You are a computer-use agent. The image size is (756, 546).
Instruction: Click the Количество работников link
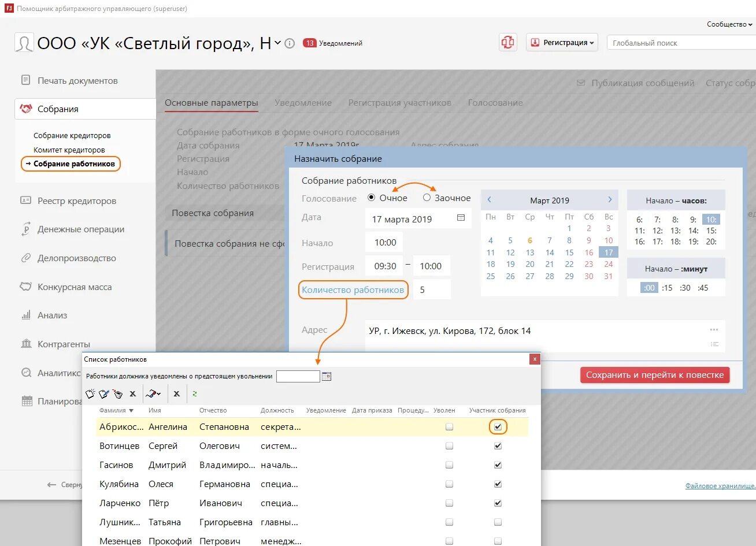point(353,290)
